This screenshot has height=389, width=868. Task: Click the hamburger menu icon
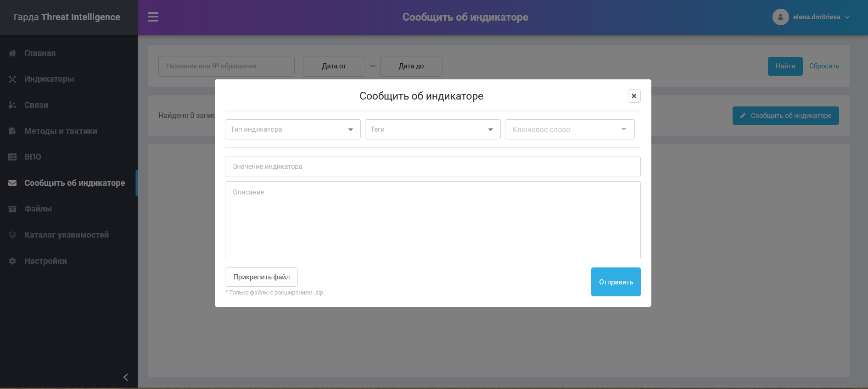153,17
